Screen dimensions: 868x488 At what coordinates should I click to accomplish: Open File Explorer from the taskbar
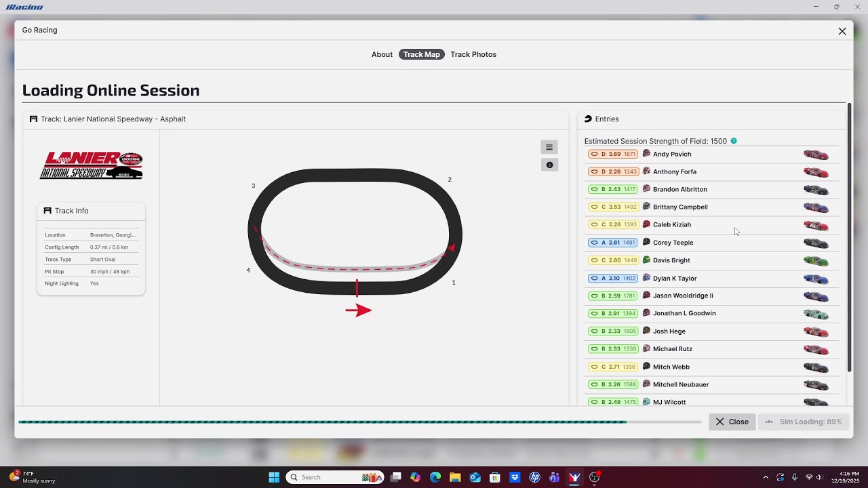(455, 477)
